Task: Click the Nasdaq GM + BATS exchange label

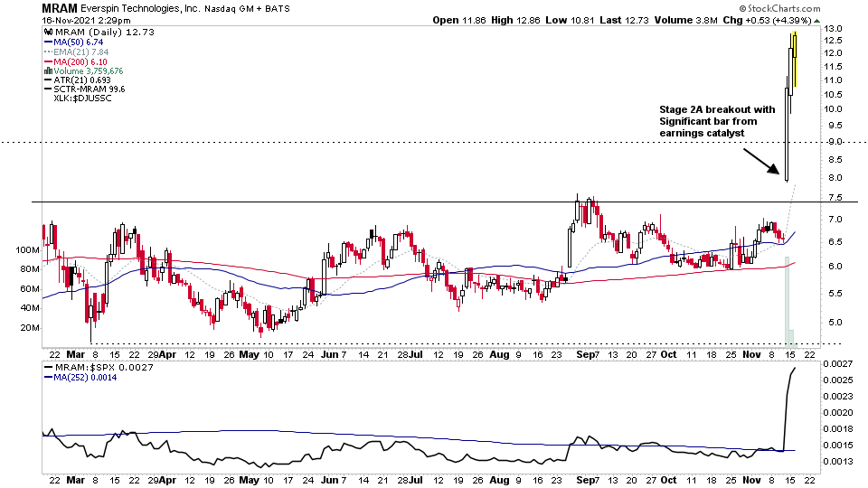Action: [247, 9]
